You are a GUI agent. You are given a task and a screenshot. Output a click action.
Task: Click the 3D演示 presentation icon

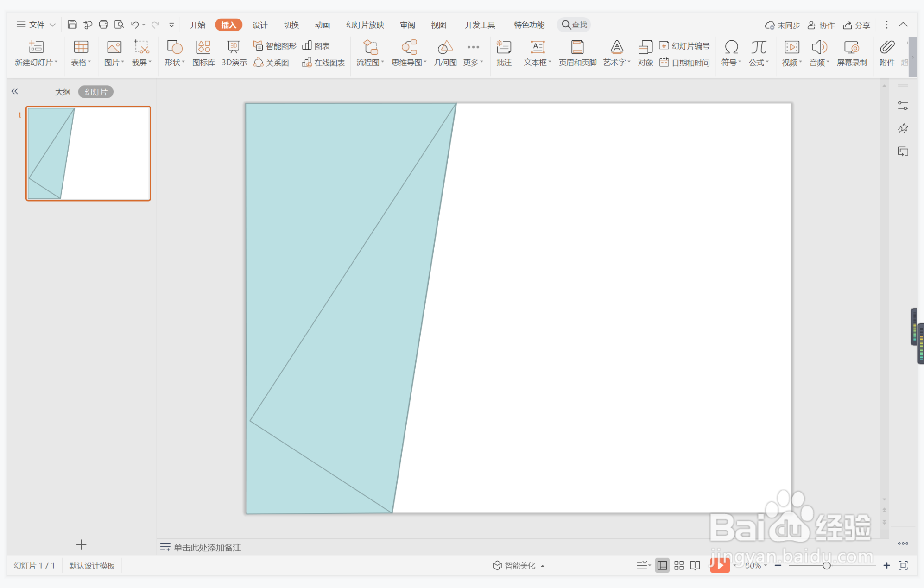coord(234,53)
